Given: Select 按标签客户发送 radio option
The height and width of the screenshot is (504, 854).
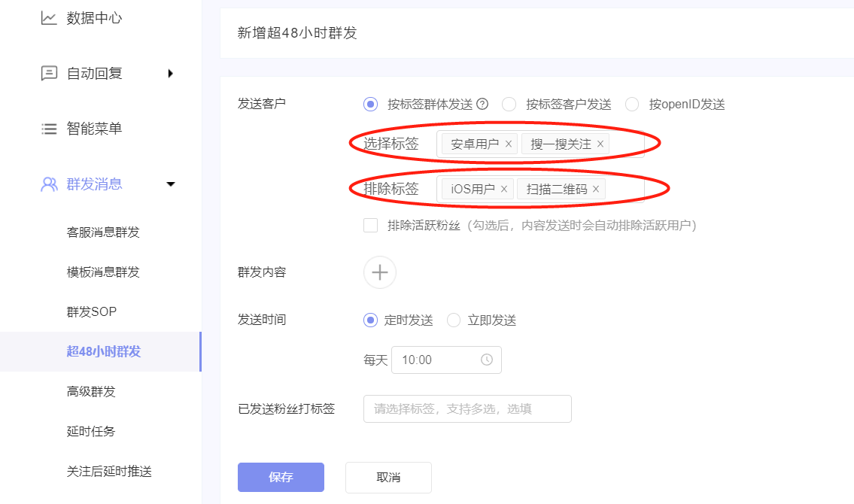Looking at the screenshot, I should [x=509, y=104].
